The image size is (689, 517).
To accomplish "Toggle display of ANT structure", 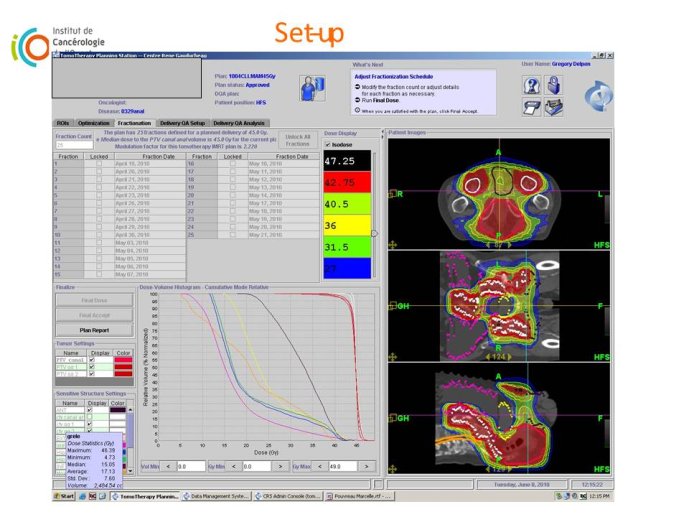I will [90, 410].
